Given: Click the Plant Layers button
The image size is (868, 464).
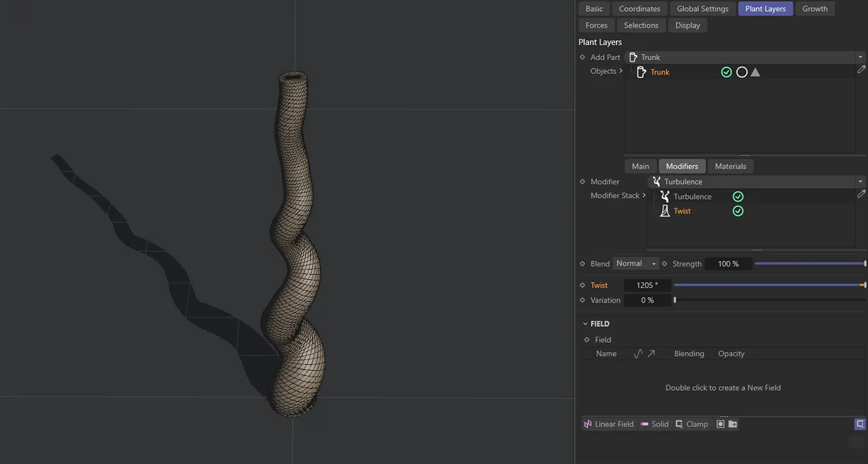Looking at the screenshot, I should [x=765, y=8].
